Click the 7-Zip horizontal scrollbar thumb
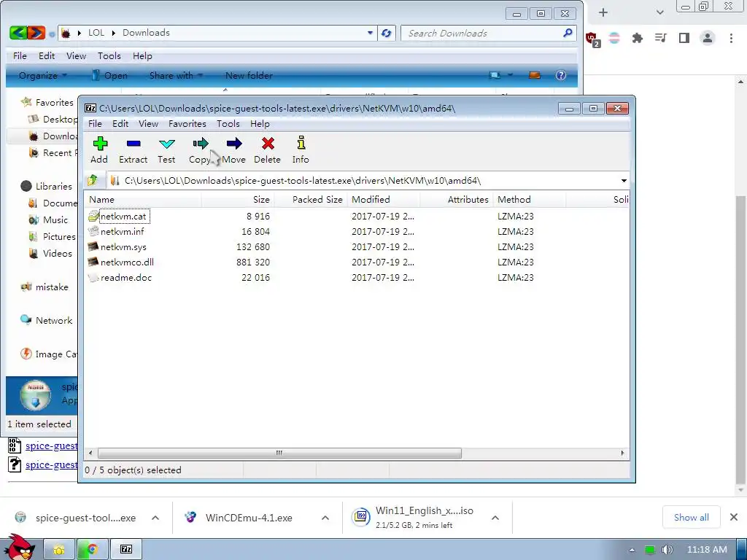 pyautogui.click(x=279, y=453)
